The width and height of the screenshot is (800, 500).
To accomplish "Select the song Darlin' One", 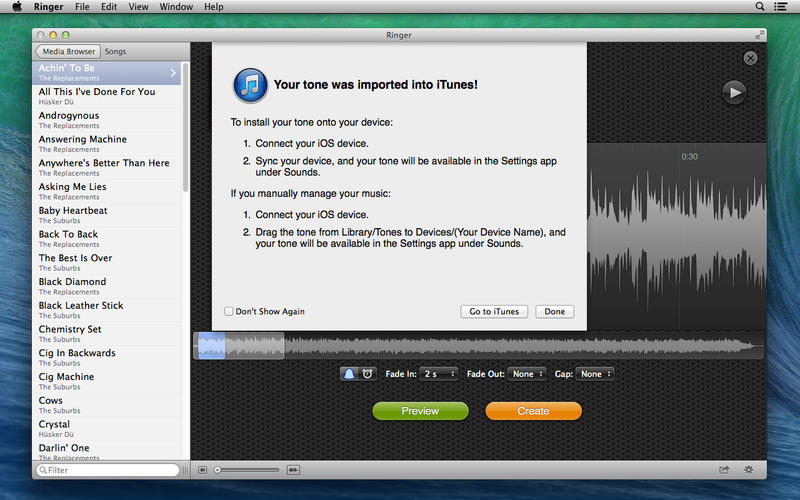I will click(106, 451).
